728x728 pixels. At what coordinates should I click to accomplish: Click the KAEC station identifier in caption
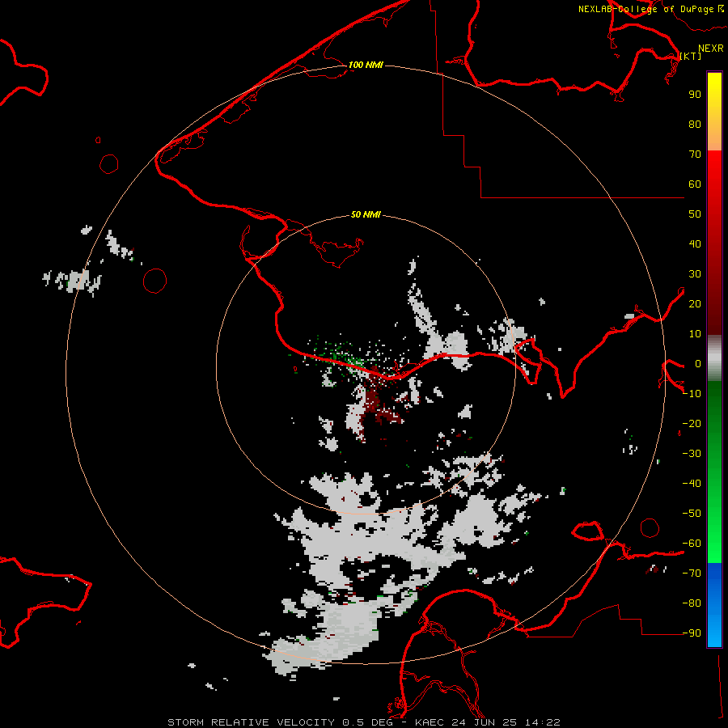[x=431, y=722]
